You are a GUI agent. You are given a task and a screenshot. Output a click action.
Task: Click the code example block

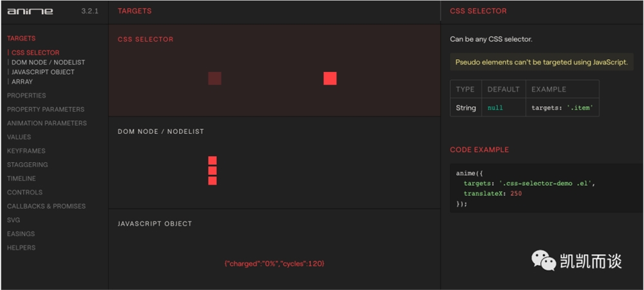[547, 188]
